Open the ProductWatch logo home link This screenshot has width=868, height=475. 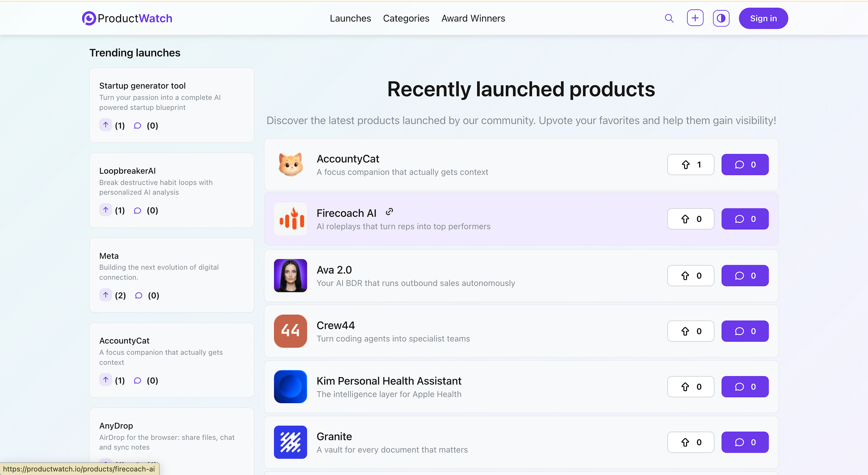coord(127,18)
